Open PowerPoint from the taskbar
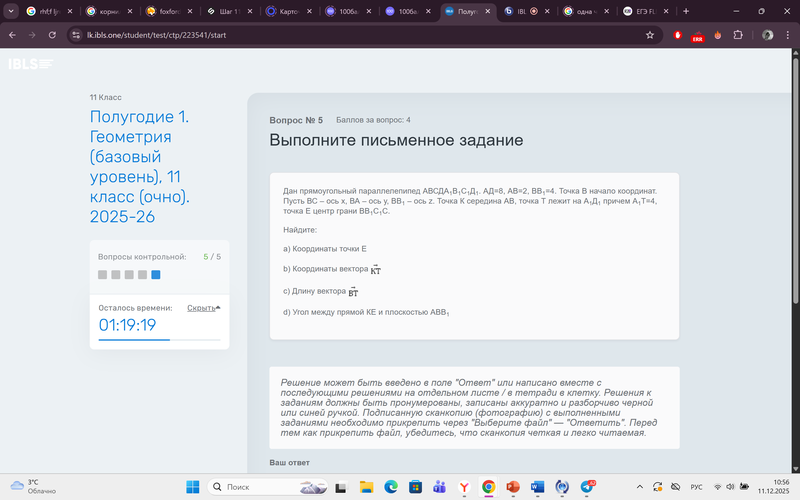 (513, 487)
